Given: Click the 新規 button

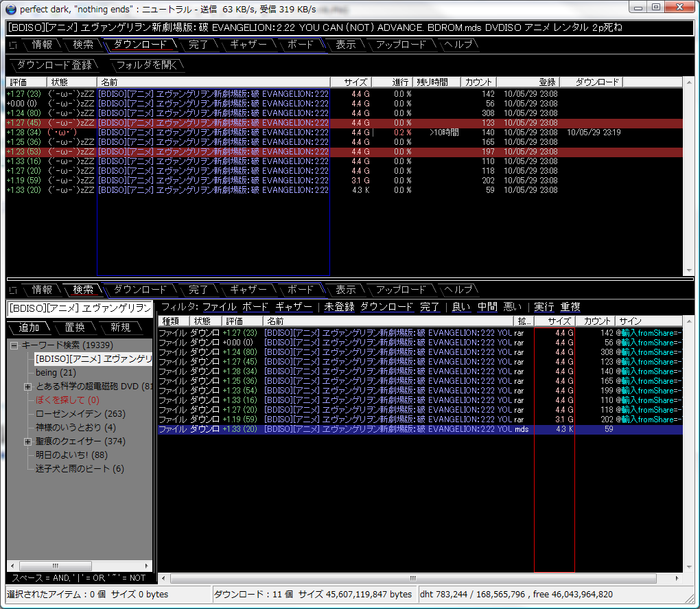Looking at the screenshot, I should [x=121, y=328].
